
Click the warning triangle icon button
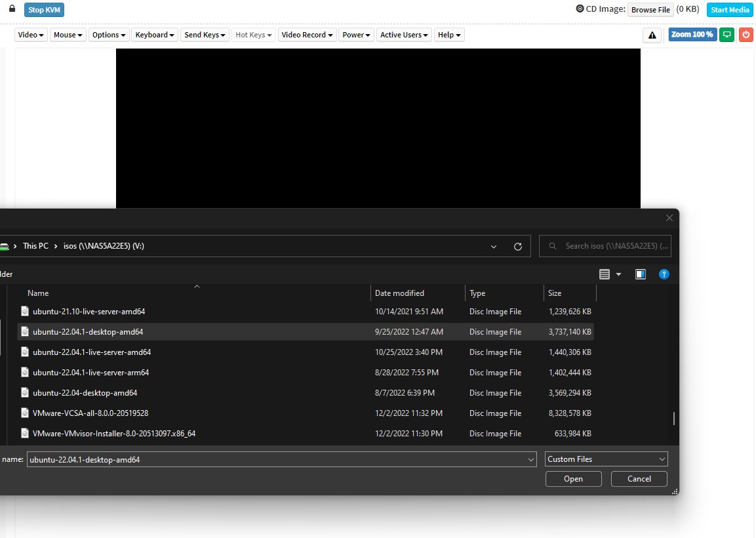click(x=652, y=35)
